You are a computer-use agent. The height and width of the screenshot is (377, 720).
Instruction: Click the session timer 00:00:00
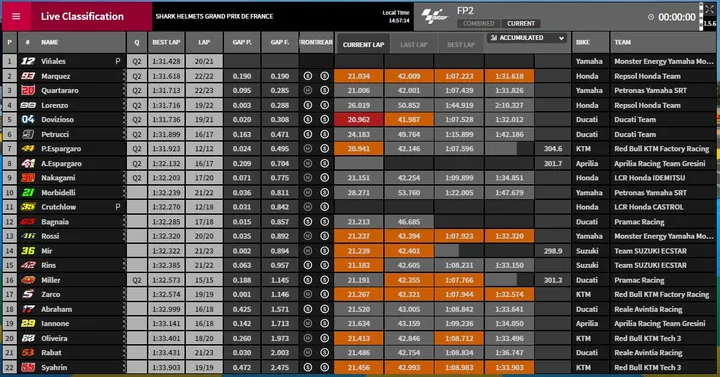tap(677, 17)
